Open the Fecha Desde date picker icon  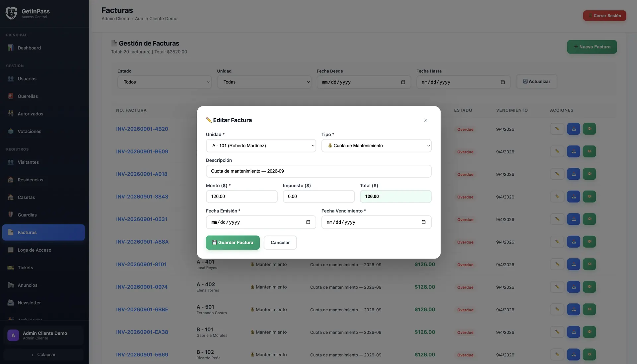point(403,82)
